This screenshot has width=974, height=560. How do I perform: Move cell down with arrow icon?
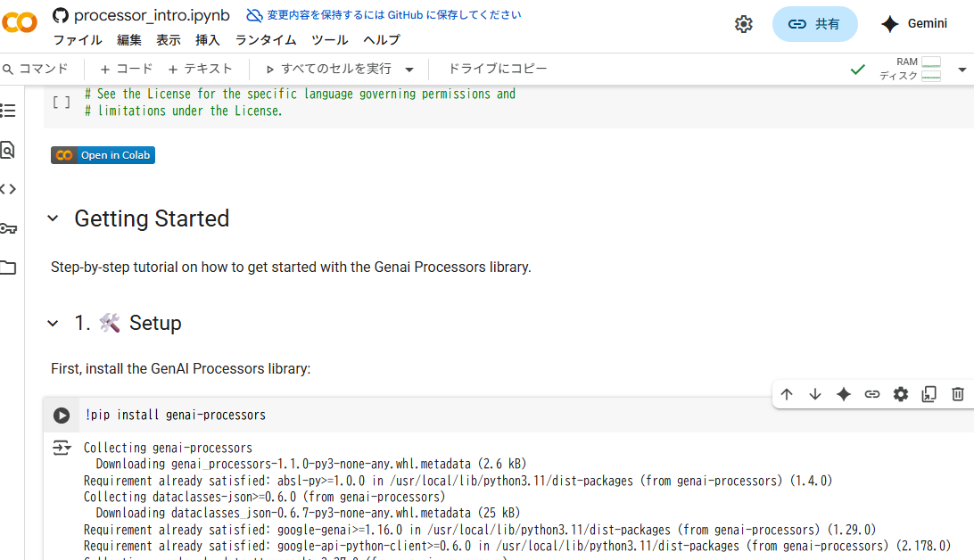click(x=814, y=394)
